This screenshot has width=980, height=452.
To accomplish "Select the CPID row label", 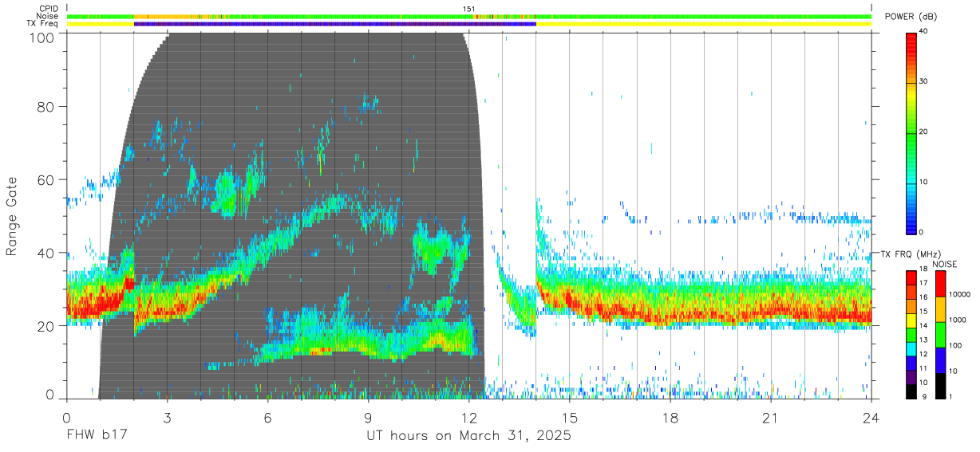I will [49, 9].
